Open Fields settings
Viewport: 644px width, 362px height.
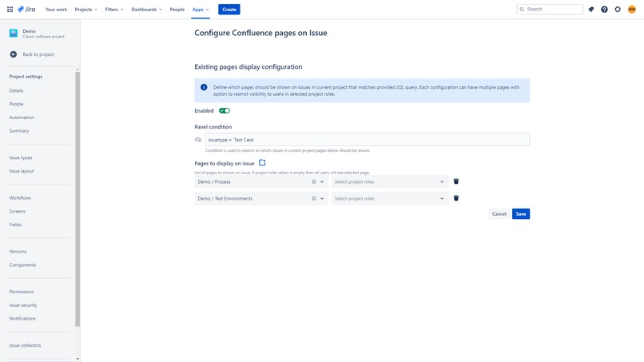point(15,225)
